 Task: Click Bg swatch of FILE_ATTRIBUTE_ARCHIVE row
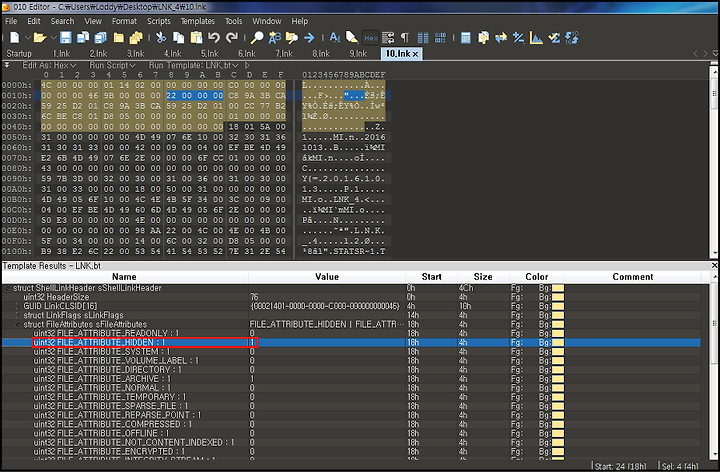point(558,379)
